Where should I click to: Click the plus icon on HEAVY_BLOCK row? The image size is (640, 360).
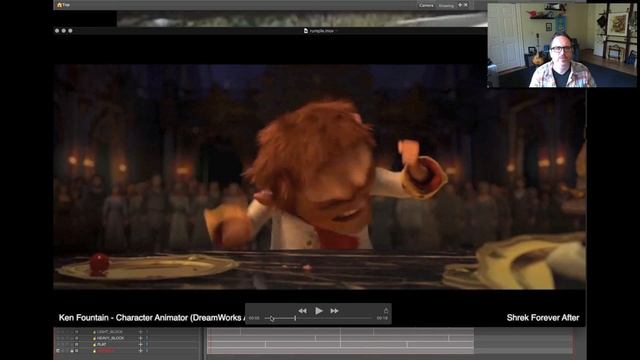[140, 338]
